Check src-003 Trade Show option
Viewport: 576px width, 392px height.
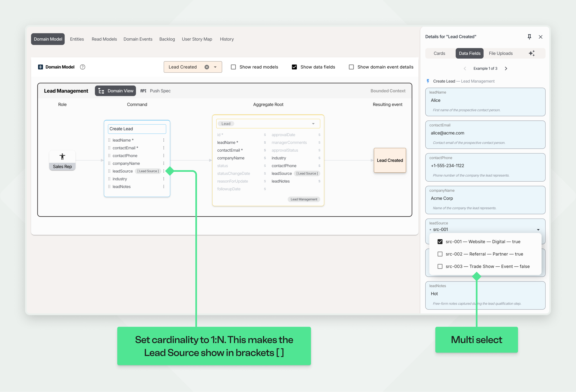click(x=440, y=266)
